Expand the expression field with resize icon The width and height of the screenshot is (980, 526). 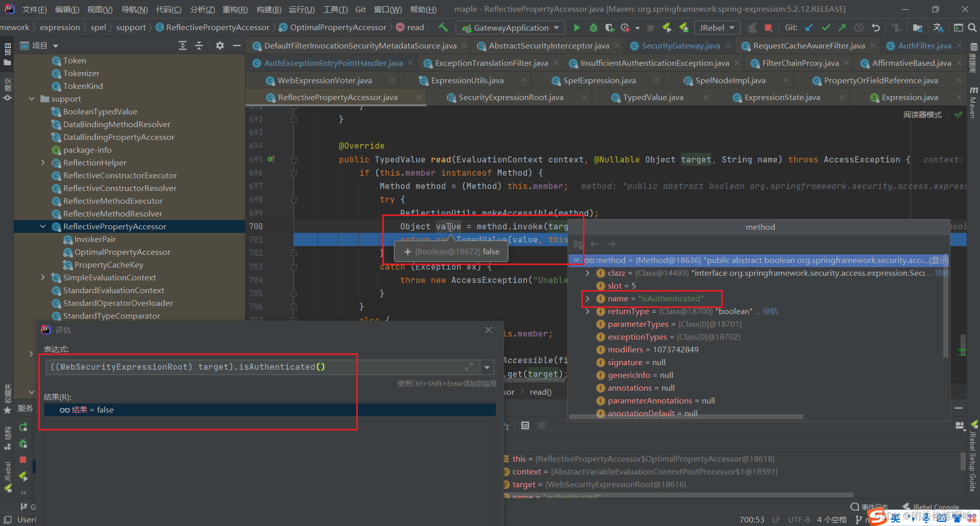click(469, 367)
